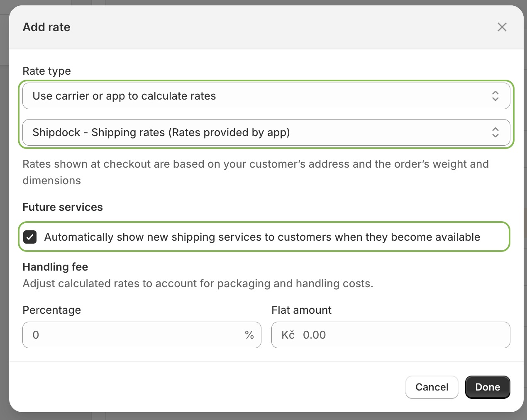
Task: Click the 'Handling fee' section heading
Action: 55,267
